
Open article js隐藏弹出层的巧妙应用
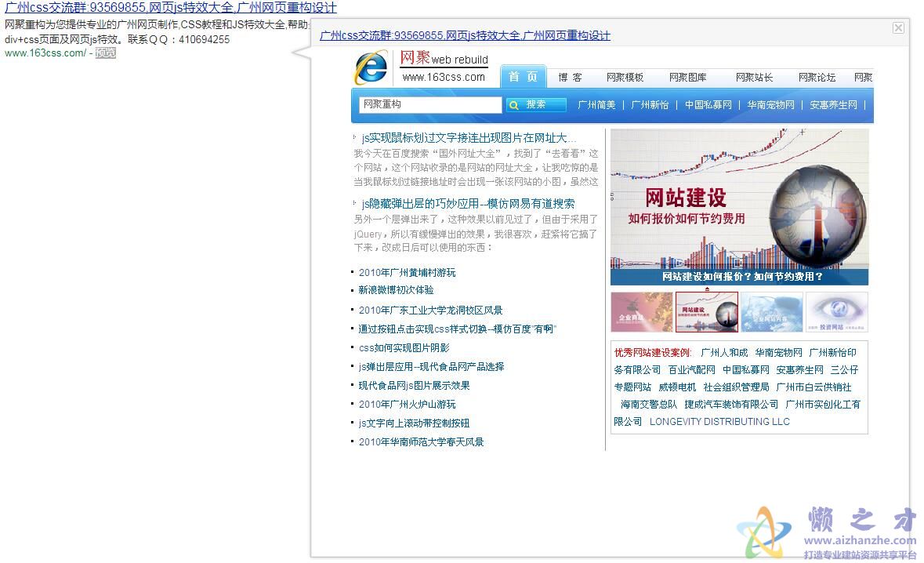(x=468, y=204)
